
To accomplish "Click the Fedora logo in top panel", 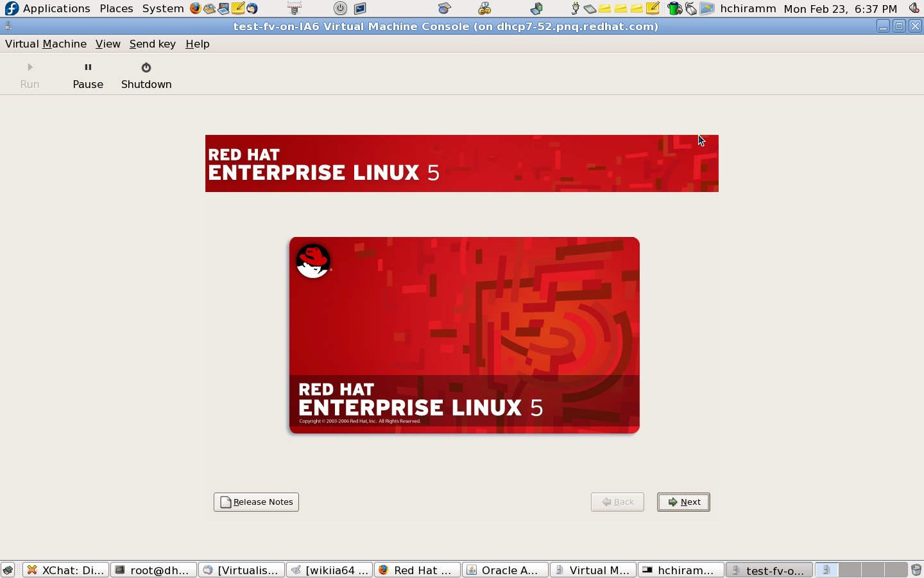I will [12, 8].
